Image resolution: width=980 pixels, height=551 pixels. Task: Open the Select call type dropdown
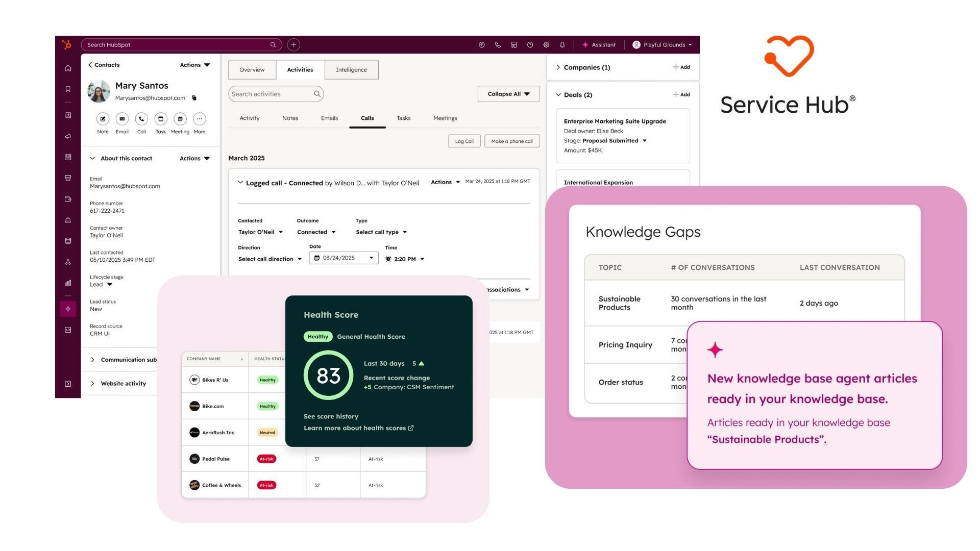coord(381,232)
